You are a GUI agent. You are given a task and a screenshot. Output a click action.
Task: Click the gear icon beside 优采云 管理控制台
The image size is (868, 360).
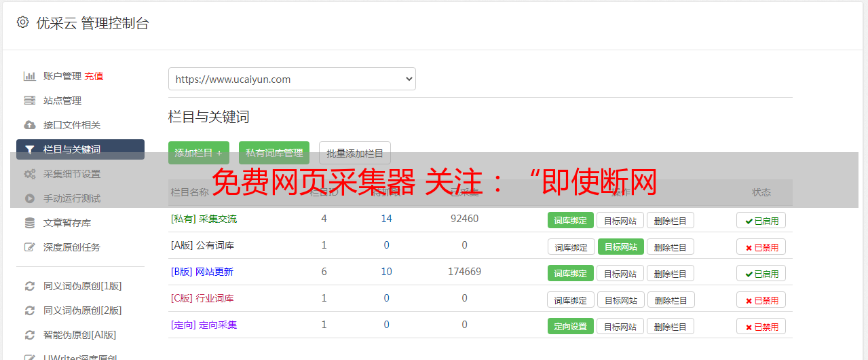tap(22, 22)
